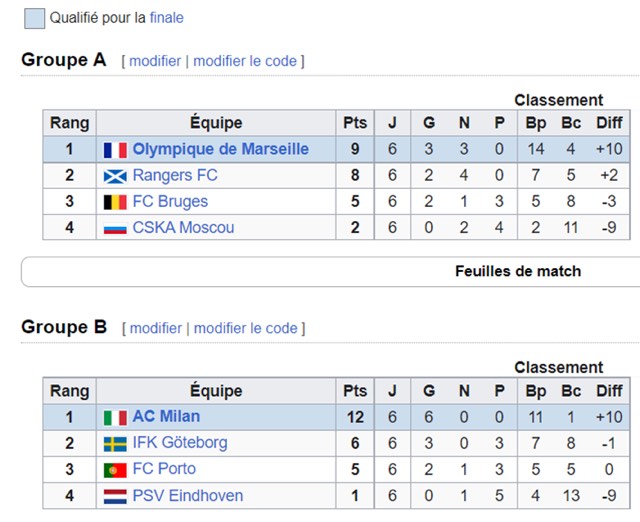Open the finale link in legend
This screenshot has height=522, width=640.
(x=167, y=18)
